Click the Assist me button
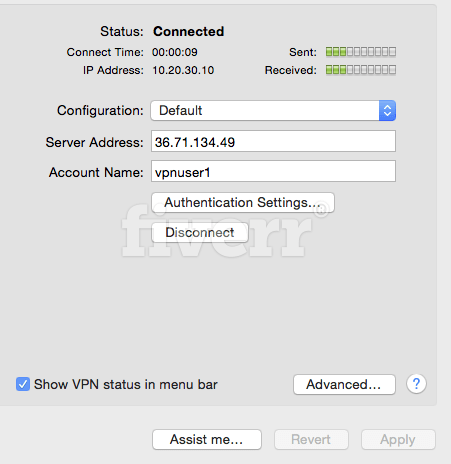Screen dimensions: 451x464 [x=207, y=439]
